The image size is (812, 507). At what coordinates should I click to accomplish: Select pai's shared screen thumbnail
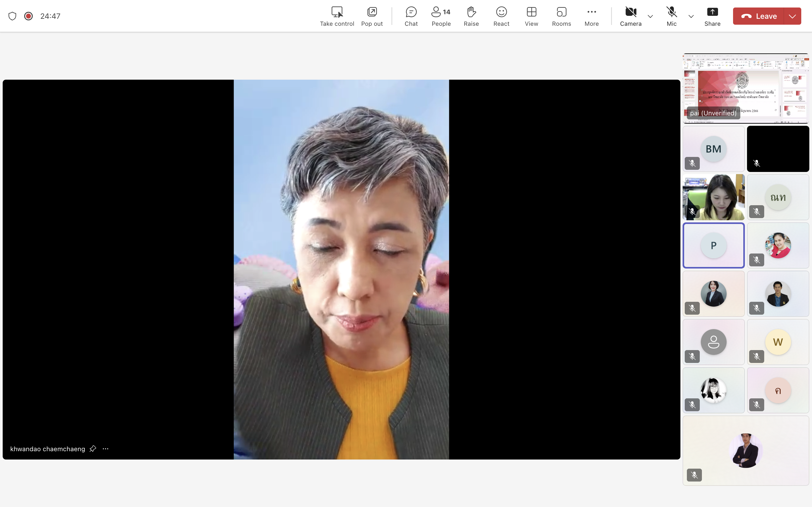[x=746, y=88]
